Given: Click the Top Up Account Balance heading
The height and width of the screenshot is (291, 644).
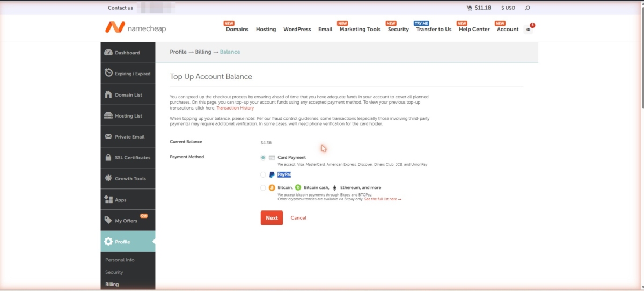Looking at the screenshot, I should [211, 77].
